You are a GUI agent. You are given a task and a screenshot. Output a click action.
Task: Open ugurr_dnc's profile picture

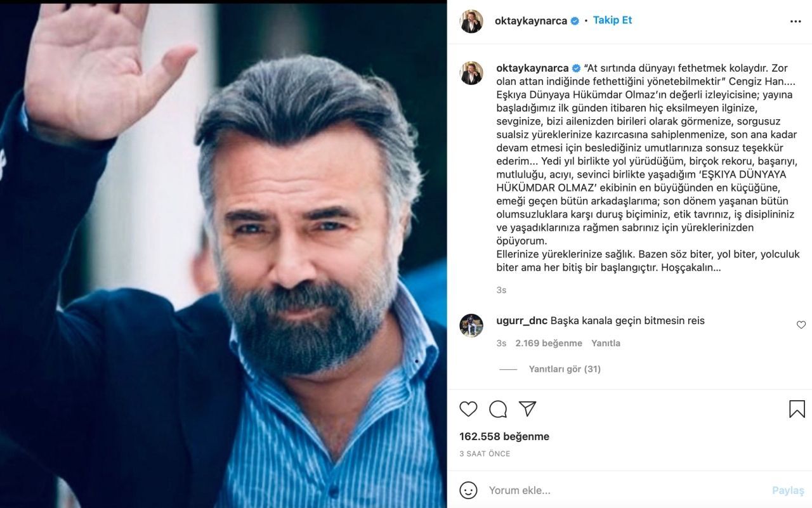(x=471, y=325)
